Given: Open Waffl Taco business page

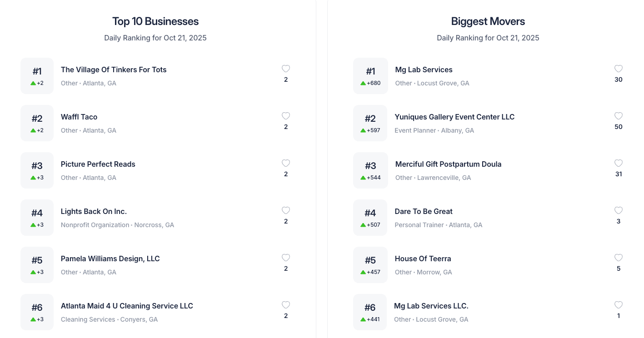Looking at the screenshot, I should tap(79, 117).
